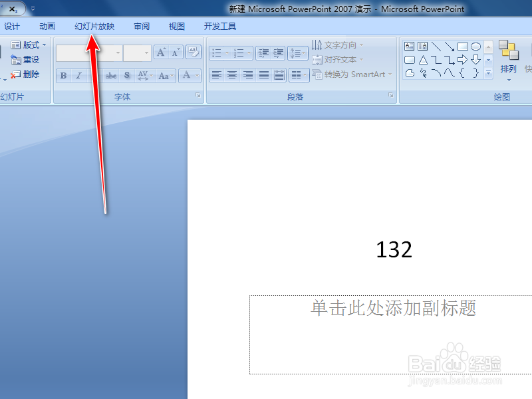Center the text alignment
This screenshot has width=532, height=399.
click(x=232, y=74)
